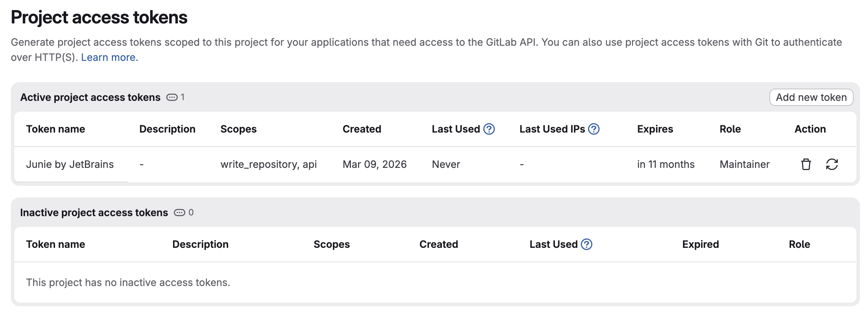Viewport: 868px width, 317px height.
Task: Click the Created header in active table
Action: pyautogui.click(x=362, y=129)
